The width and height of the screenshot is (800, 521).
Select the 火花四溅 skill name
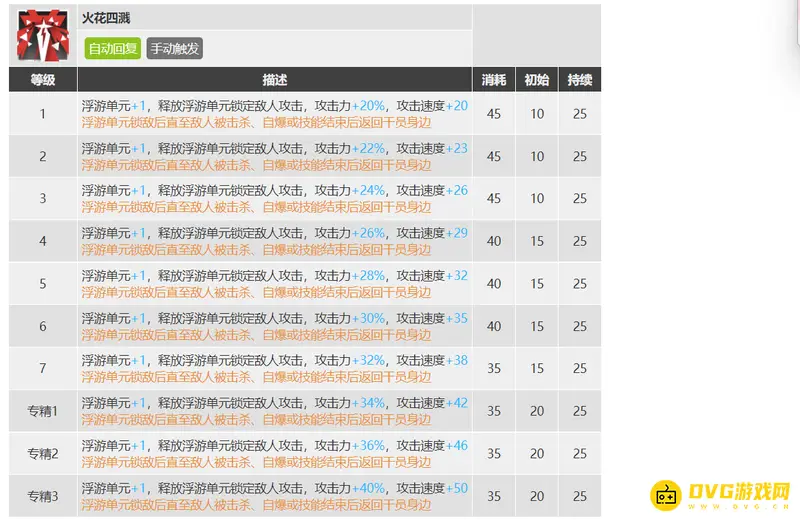[x=106, y=18]
